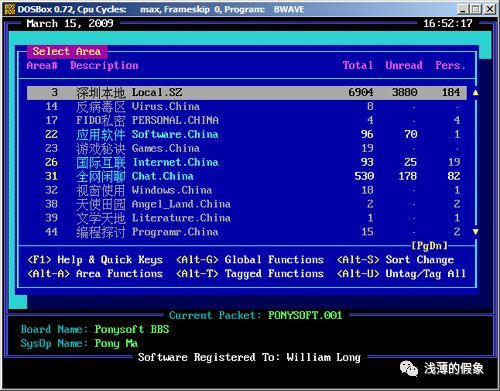Open Alt-G Global Functions
The image size is (500, 391).
tap(250, 260)
